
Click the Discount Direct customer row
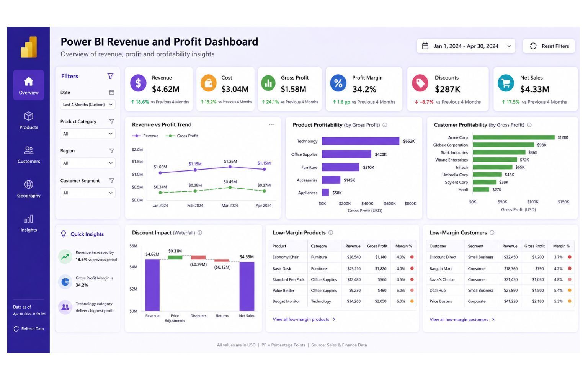[500, 257]
